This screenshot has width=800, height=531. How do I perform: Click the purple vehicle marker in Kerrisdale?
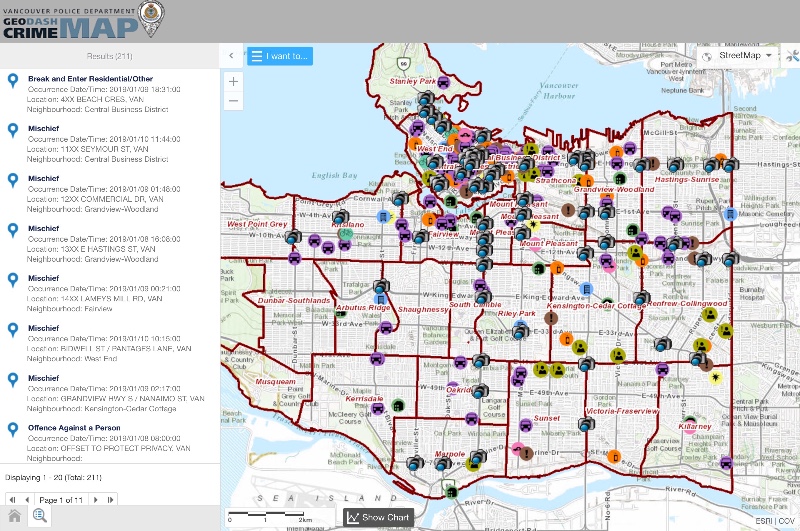pos(378,409)
